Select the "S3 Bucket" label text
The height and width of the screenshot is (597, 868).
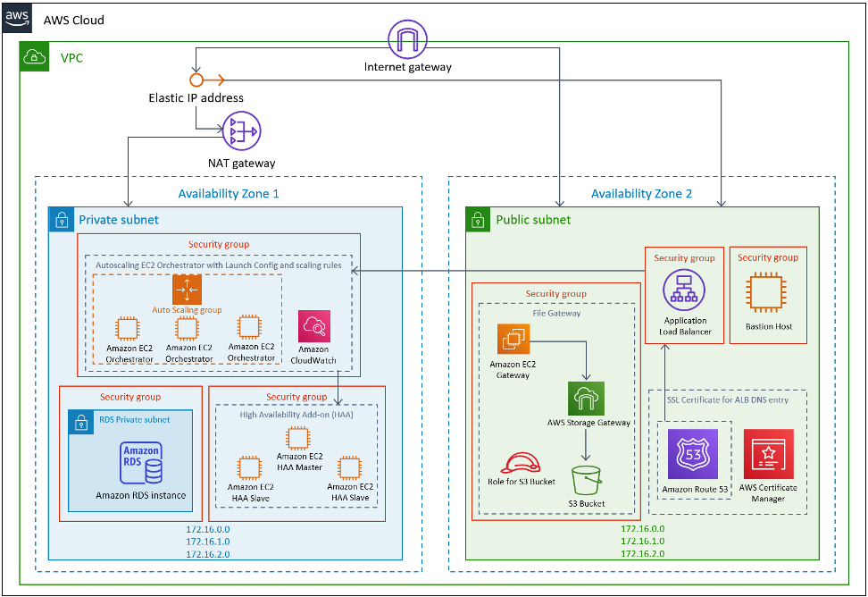click(587, 504)
